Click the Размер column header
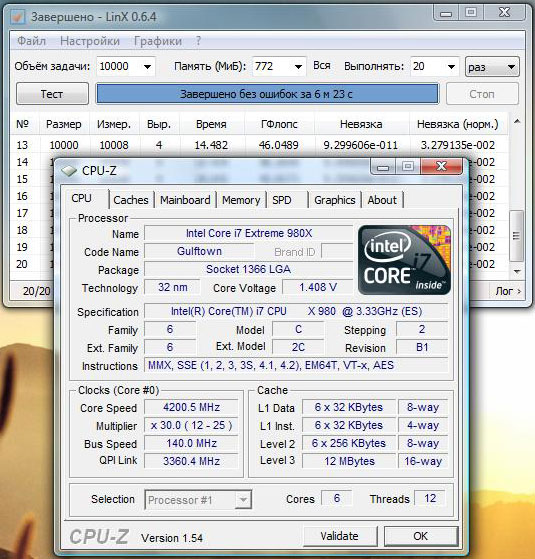Viewport: 535px width, 559px height. tap(64, 124)
